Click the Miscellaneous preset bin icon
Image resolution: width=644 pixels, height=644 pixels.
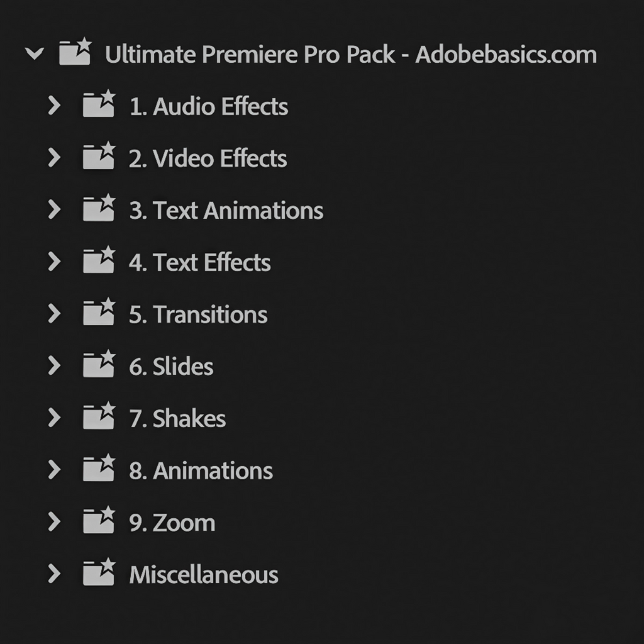click(x=98, y=574)
